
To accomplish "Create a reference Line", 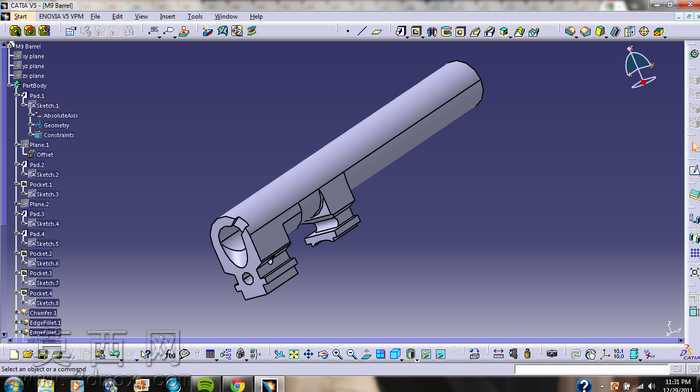I will pos(362,31).
